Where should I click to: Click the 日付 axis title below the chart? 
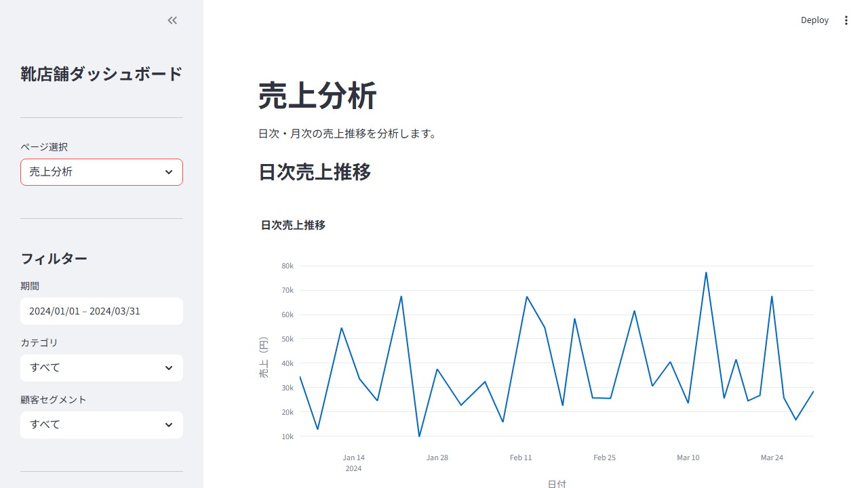(x=557, y=483)
